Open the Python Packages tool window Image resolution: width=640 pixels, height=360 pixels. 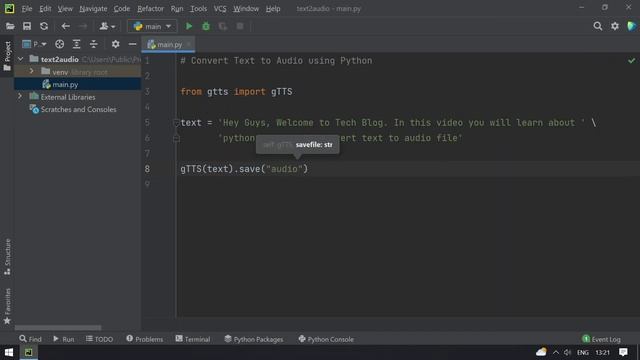pos(253,339)
